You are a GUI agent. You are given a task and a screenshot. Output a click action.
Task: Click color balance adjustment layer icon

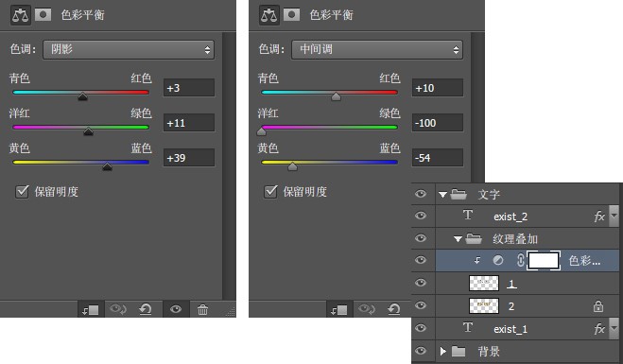click(x=498, y=260)
